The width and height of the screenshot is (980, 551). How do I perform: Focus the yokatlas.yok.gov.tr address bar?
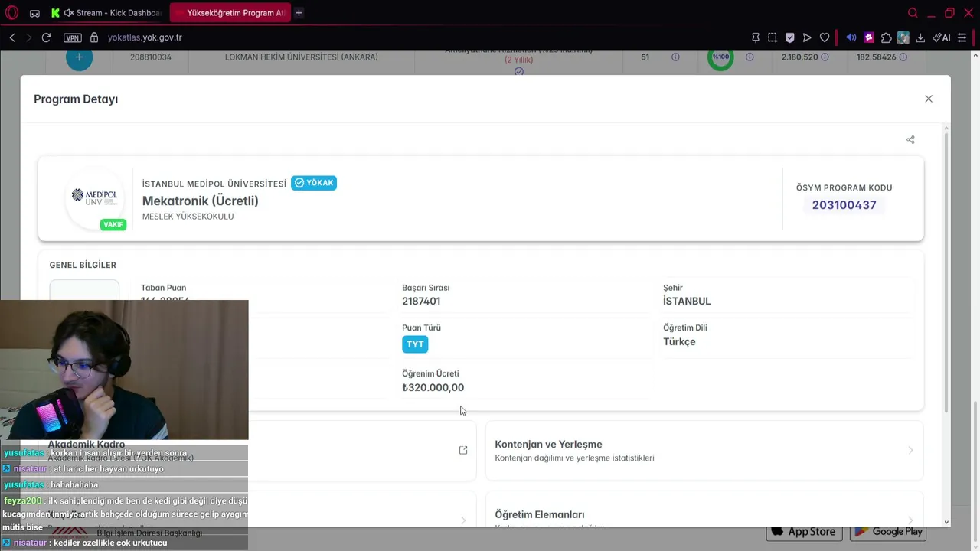click(145, 37)
